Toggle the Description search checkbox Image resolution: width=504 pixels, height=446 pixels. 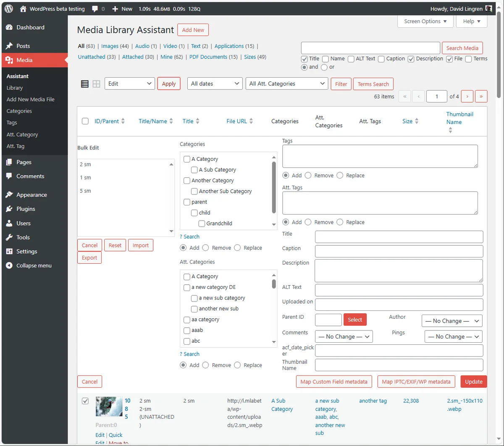[411, 59]
